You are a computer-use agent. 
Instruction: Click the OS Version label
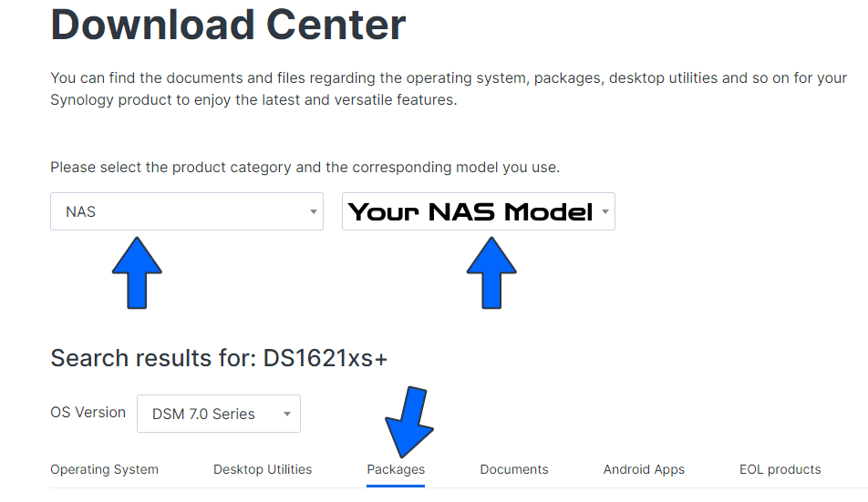pos(88,413)
